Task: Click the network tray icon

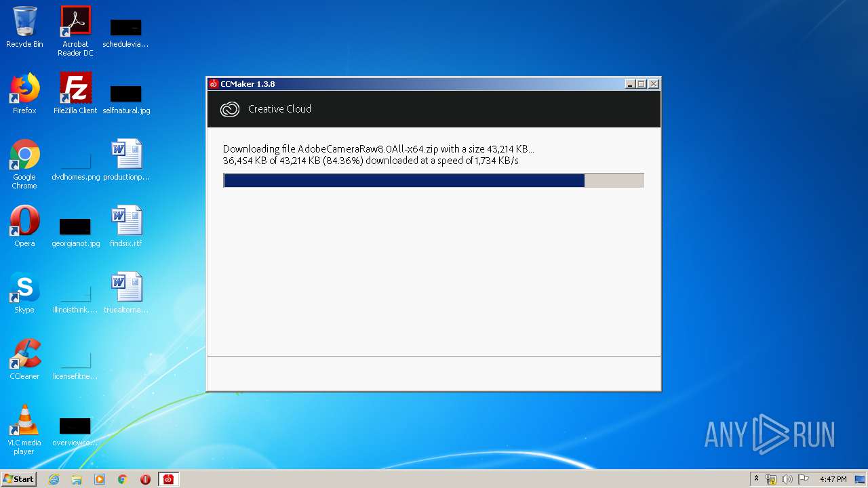Action: point(771,479)
